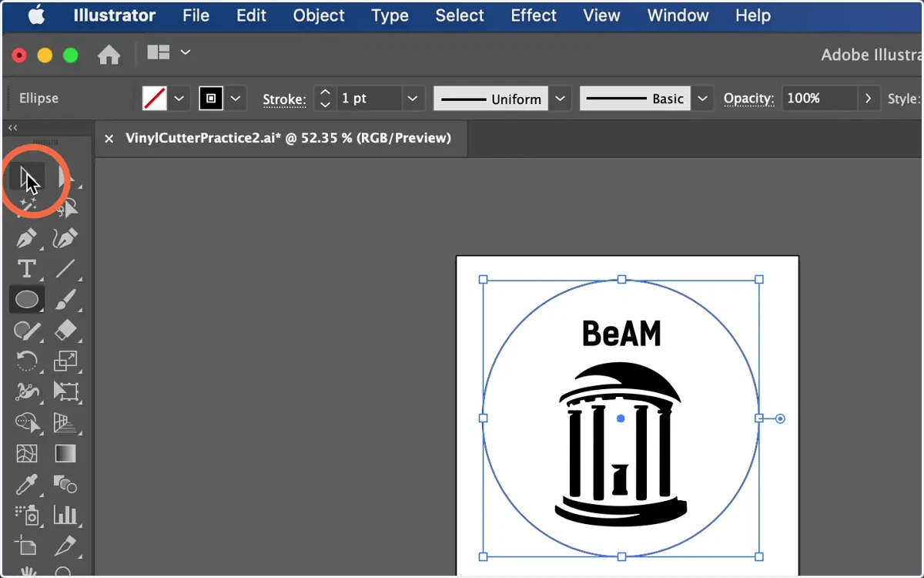Select the Symbol Sprayer tool

pyautogui.click(x=26, y=515)
